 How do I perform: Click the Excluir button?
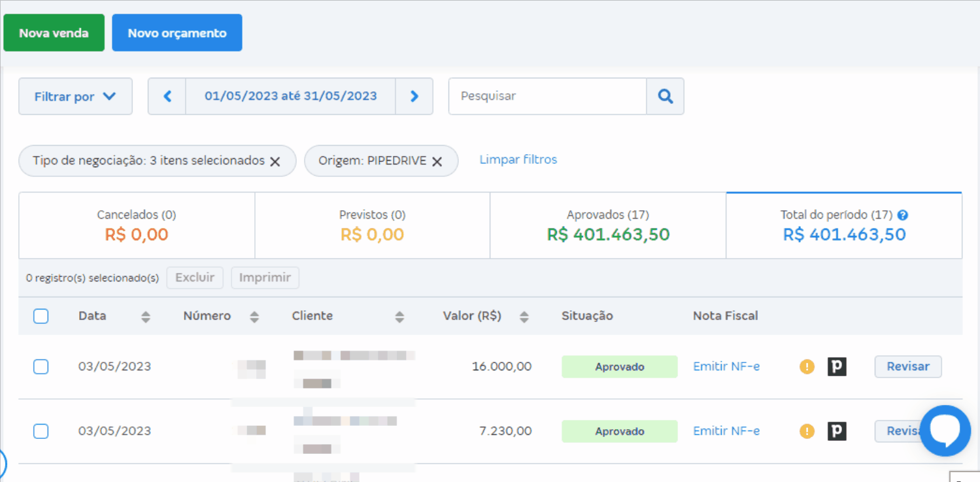(195, 278)
